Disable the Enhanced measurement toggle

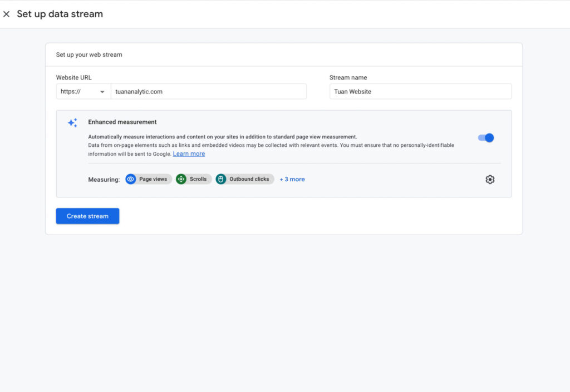[486, 138]
